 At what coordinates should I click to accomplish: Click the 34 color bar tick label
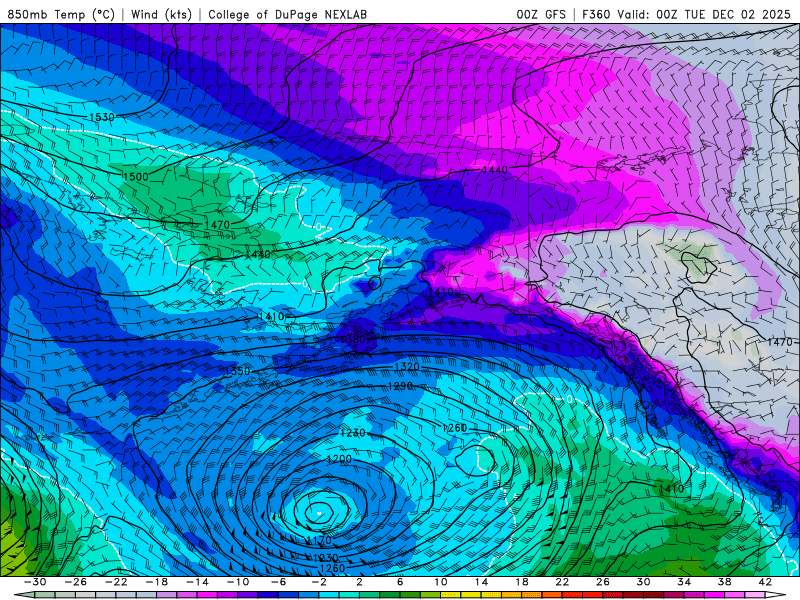(684, 582)
